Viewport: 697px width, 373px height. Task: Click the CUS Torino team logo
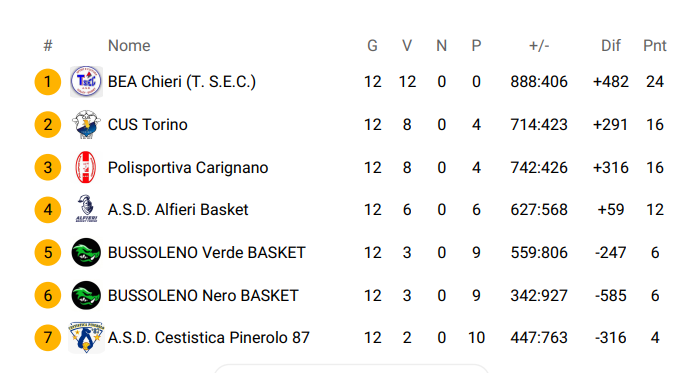(x=87, y=124)
